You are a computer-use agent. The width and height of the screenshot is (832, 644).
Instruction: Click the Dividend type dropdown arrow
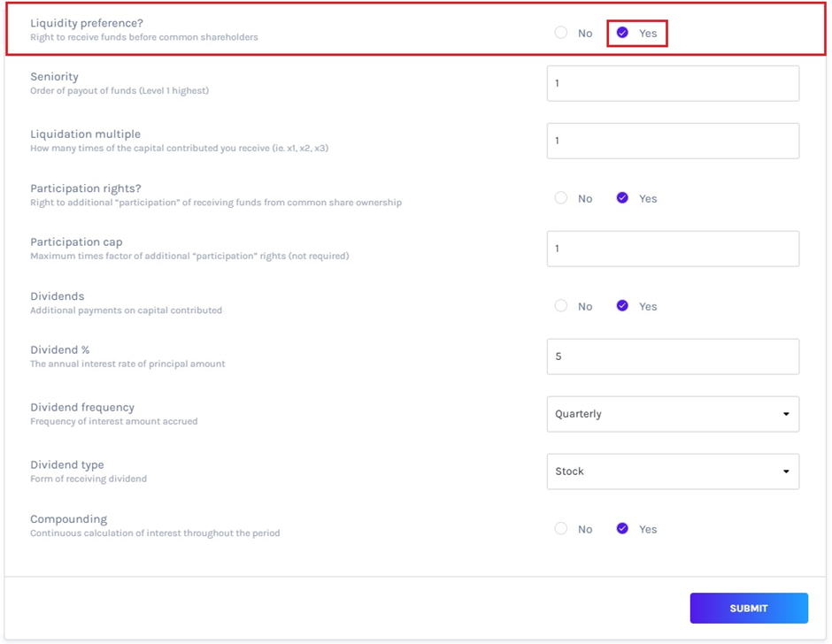[x=786, y=471]
